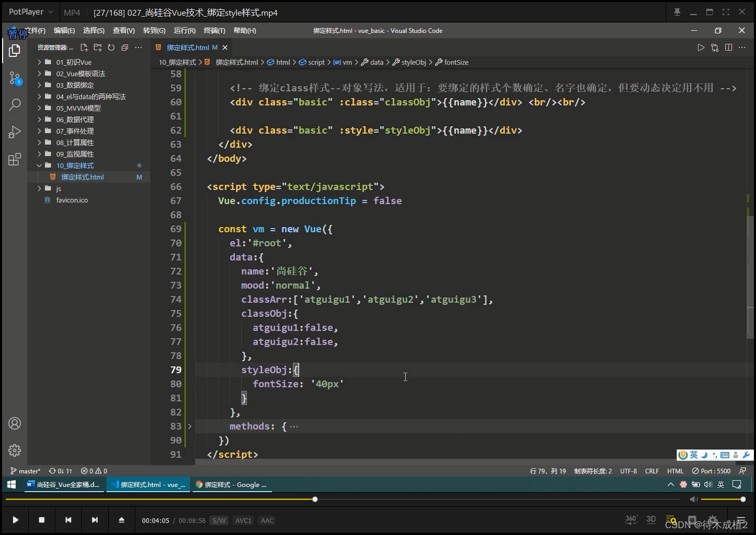Viewport: 756px width, 535px height.
Task: Enter PotPlayer fullscreen mode
Action: (726, 12)
